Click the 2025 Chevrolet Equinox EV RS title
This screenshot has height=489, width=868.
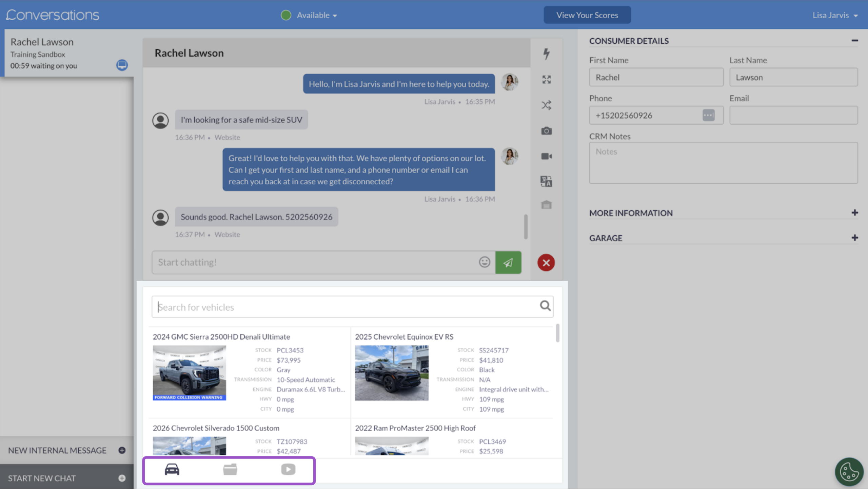point(404,337)
